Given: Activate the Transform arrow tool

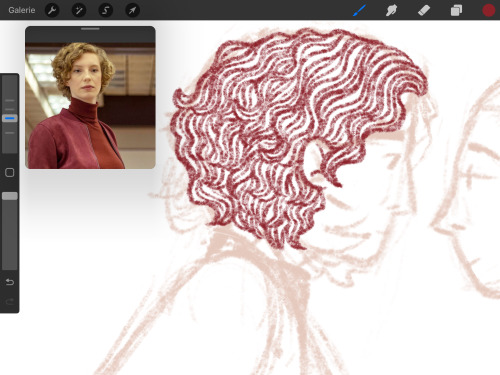Looking at the screenshot, I should click(x=132, y=10).
